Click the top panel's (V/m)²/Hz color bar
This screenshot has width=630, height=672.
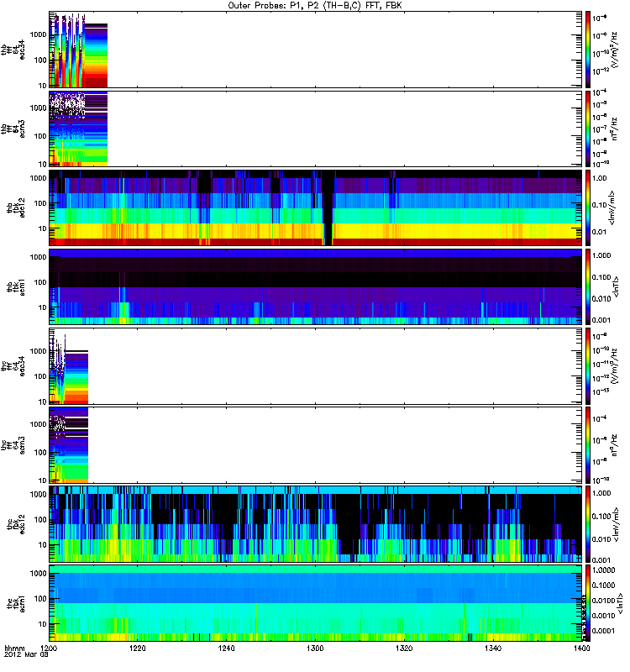pos(588,50)
